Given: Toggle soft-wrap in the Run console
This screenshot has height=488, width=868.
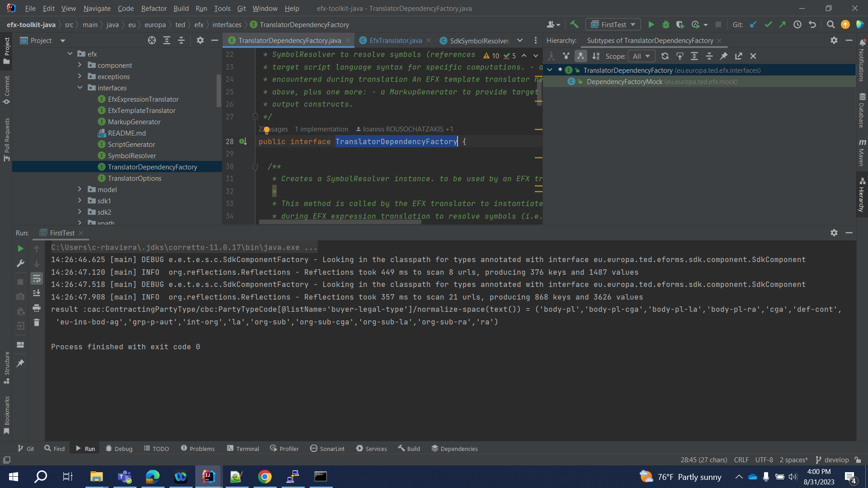Looking at the screenshot, I should (x=37, y=278).
